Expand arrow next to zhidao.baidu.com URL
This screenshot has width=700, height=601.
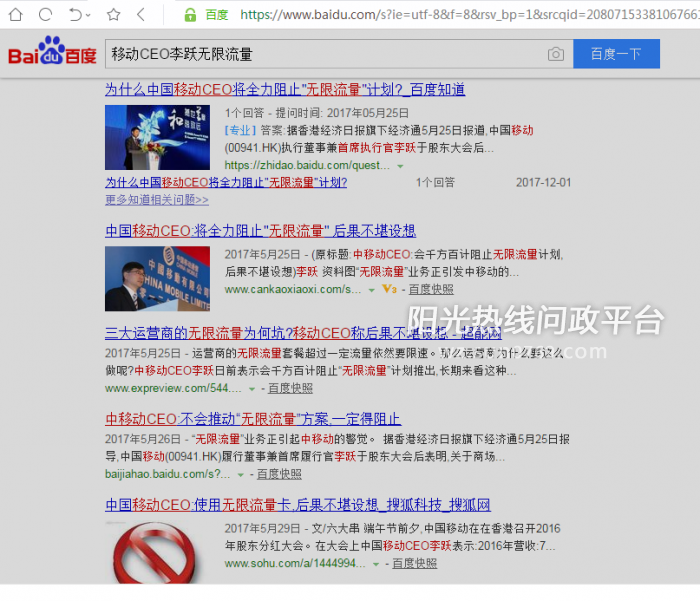pos(400,166)
